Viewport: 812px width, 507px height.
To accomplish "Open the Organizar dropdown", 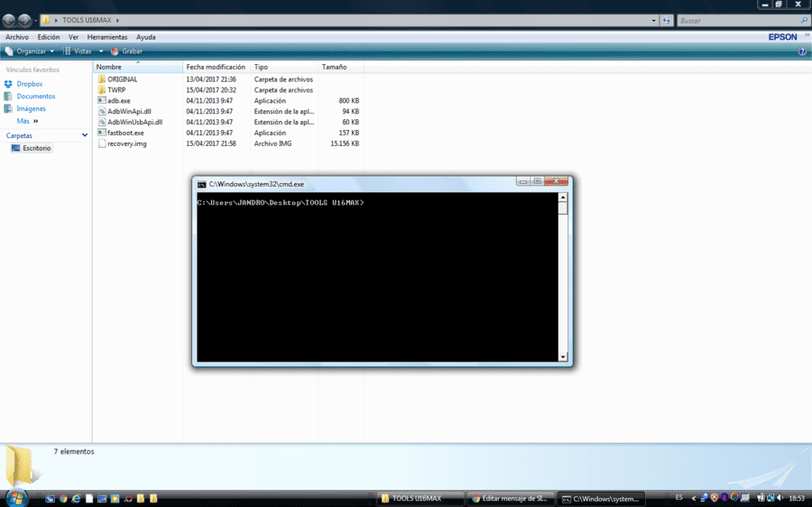I will 30,51.
